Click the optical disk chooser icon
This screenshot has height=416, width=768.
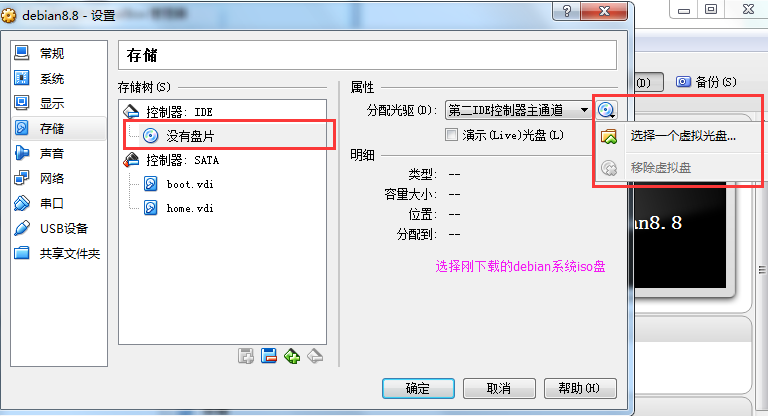point(606,110)
